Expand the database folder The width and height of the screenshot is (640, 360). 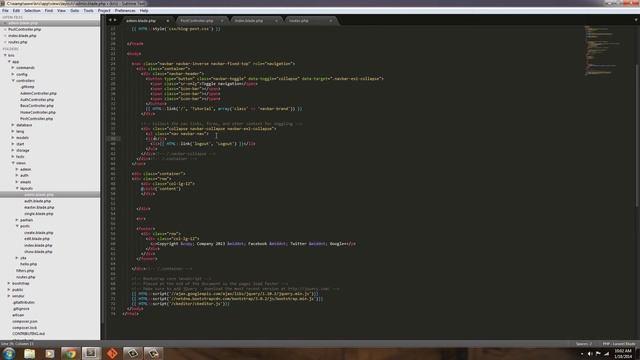click(13, 125)
